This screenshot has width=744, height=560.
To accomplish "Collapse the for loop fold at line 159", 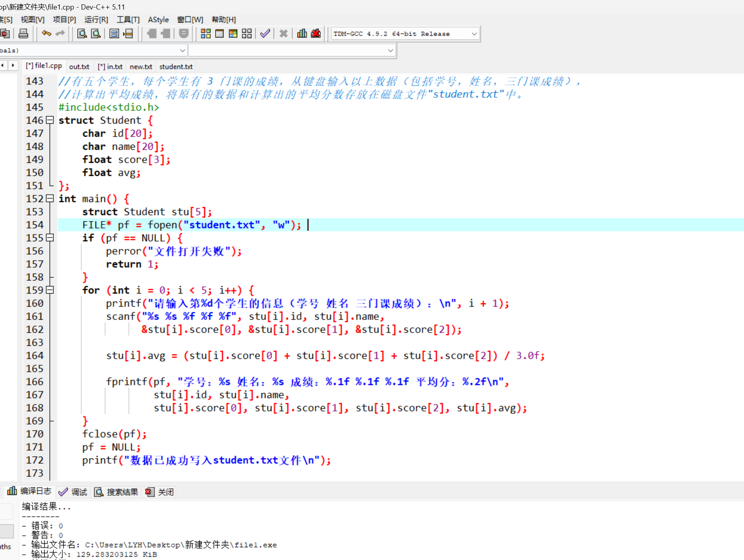I will click(x=50, y=290).
